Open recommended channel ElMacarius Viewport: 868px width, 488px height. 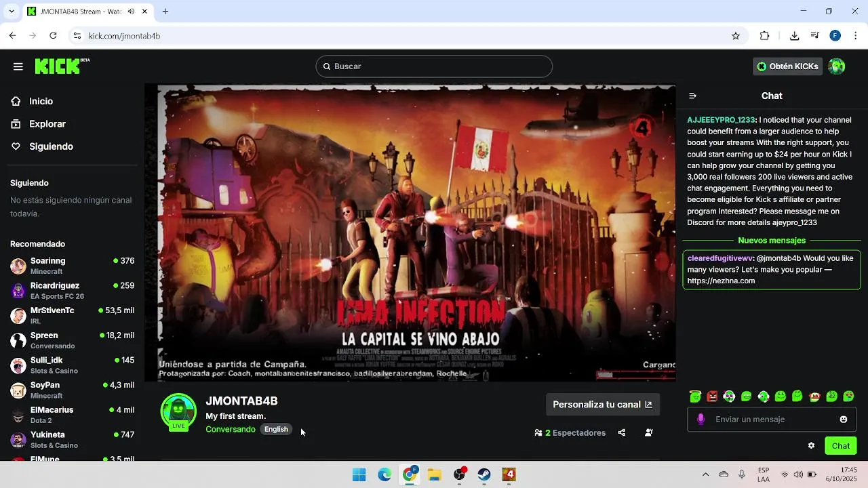click(x=72, y=415)
